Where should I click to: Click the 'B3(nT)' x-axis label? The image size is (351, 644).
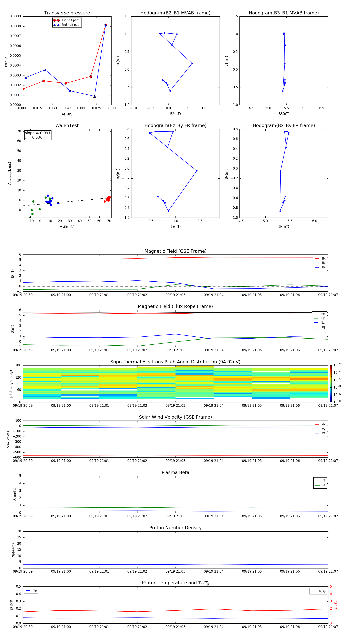click(284, 114)
